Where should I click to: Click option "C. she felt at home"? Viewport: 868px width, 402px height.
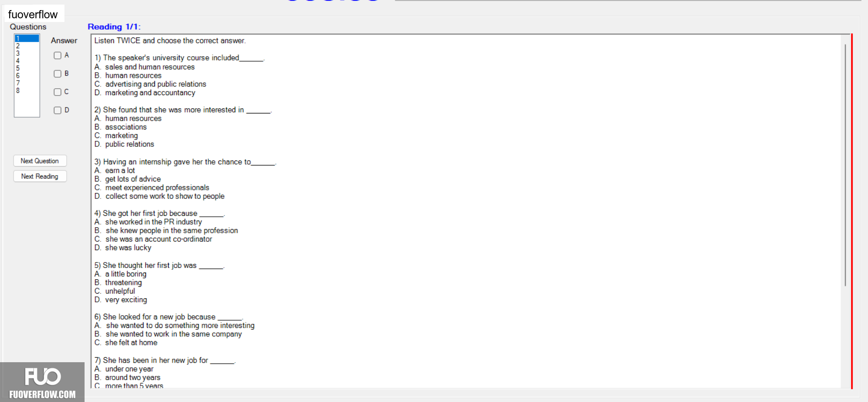click(x=126, y=343)
